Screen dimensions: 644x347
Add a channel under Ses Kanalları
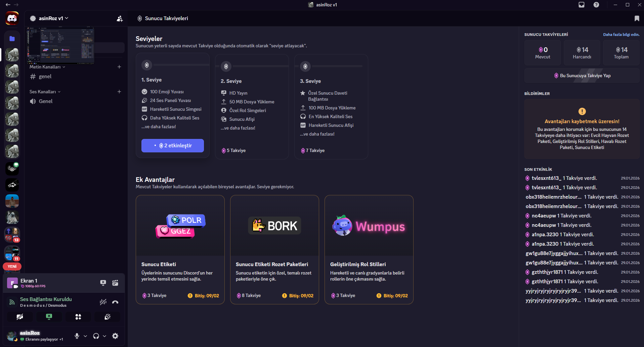[119, 92]
